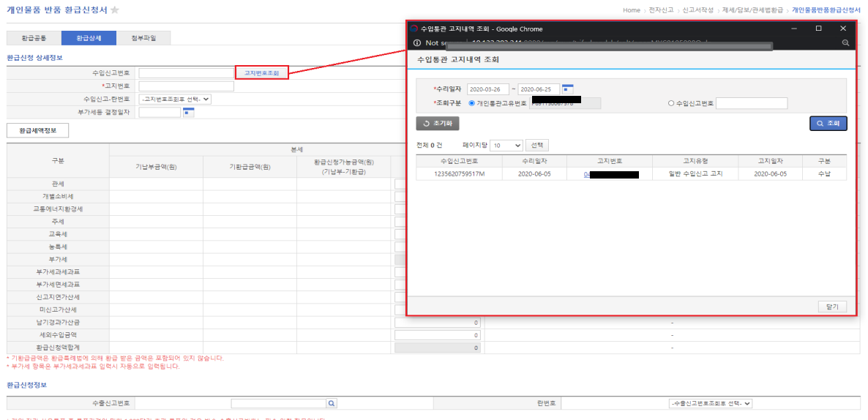Image resolution: width=868 pixels, height=420 pixels.
Task: Select 개인통관고유번호 radio button
Action: 471,103
